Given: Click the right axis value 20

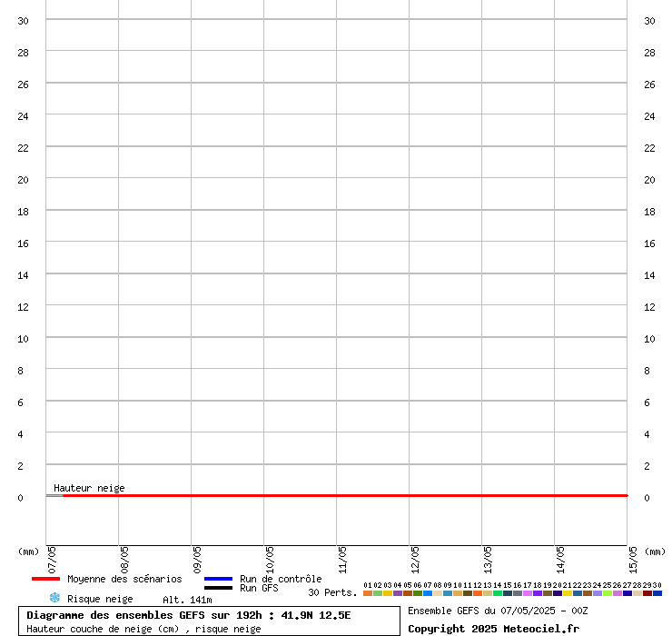Looking at the screenshot, I should click(649, 180).
